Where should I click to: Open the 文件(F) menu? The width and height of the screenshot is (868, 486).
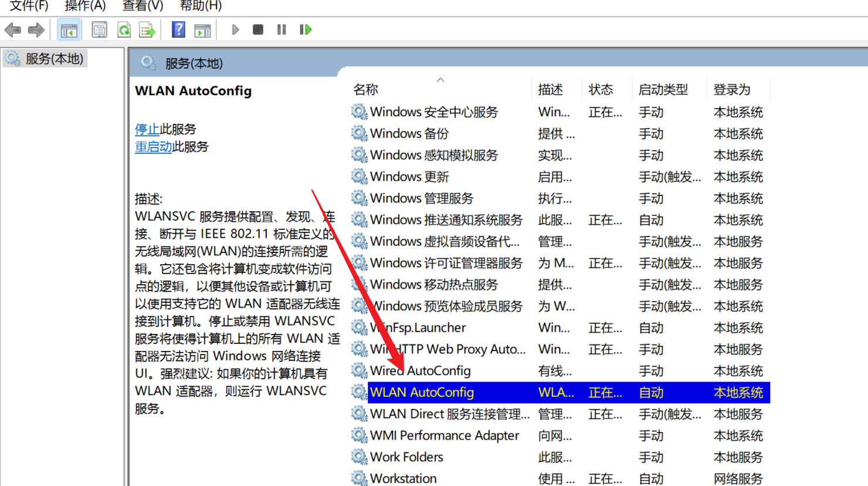29,6
